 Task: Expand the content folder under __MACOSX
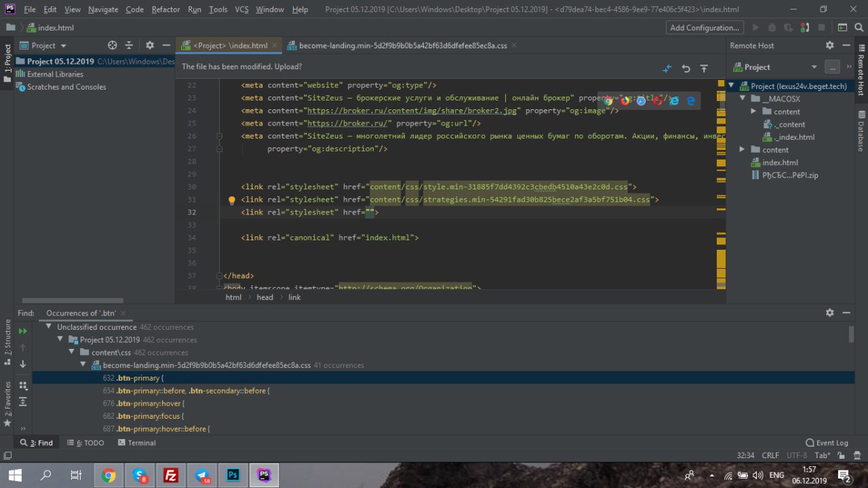pyautogui.click(x=753, y=111)
